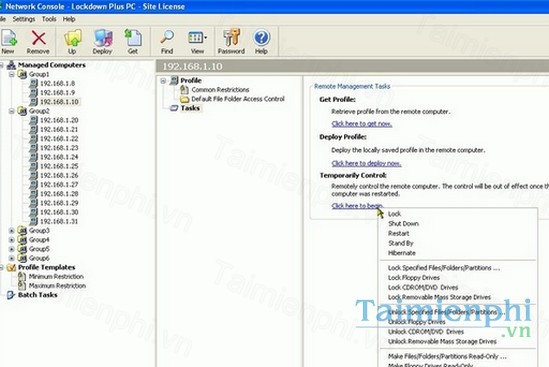This screenshot has height=367, width=549.
Task: Select Group6 in the tree
Action: pyautogui.click(x=39, y=258)
